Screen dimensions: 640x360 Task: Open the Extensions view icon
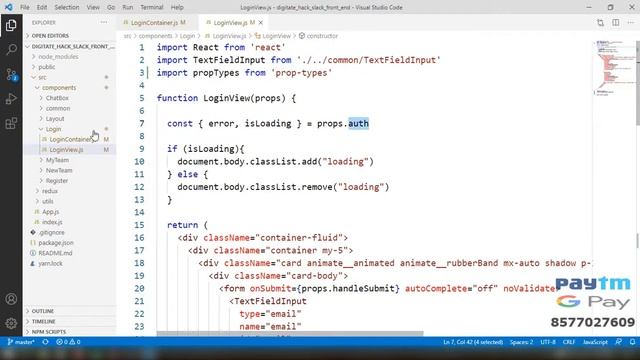11,123
